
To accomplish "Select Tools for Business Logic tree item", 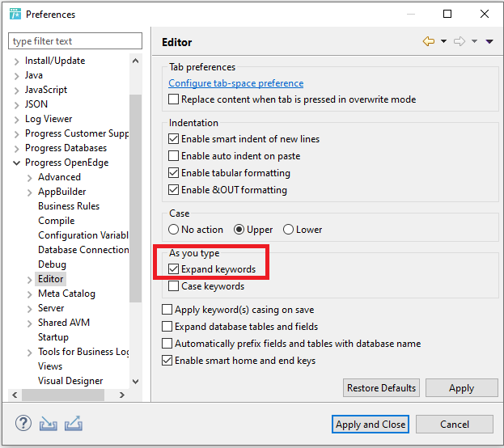I will (x=83, y=352).
